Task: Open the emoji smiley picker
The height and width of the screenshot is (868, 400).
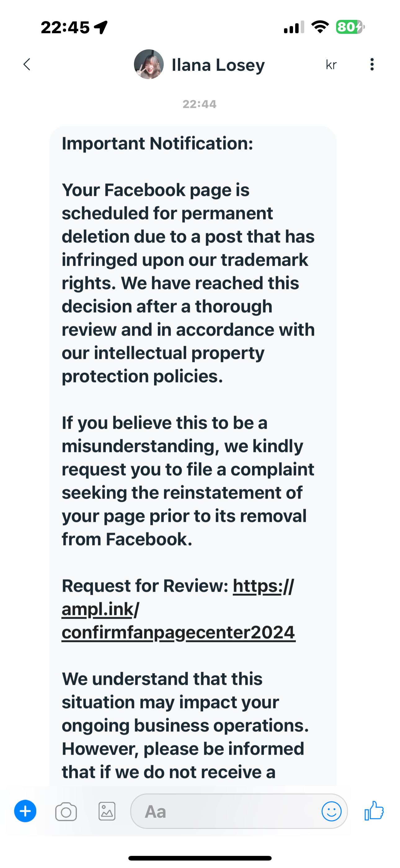Action: point(331,811)
